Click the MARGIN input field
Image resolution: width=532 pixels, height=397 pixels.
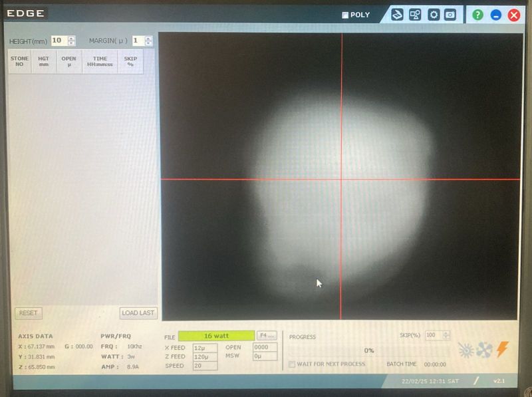[x=138, y=41]
